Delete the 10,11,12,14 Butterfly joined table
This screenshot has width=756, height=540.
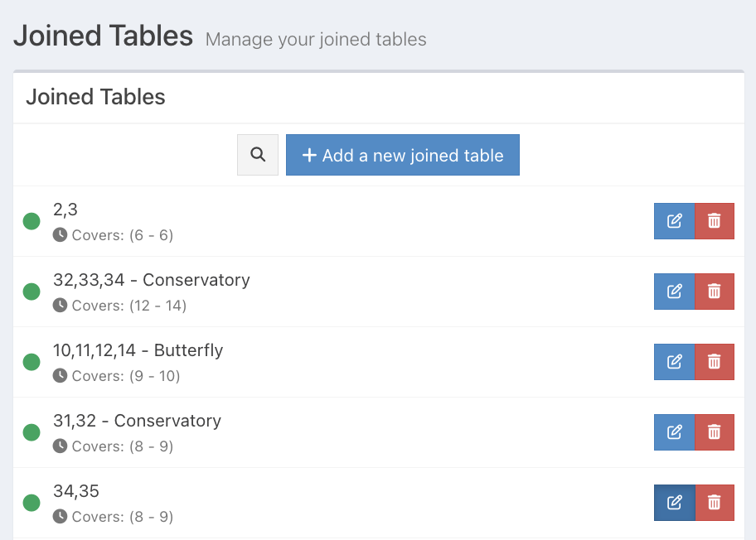point(714,362)
